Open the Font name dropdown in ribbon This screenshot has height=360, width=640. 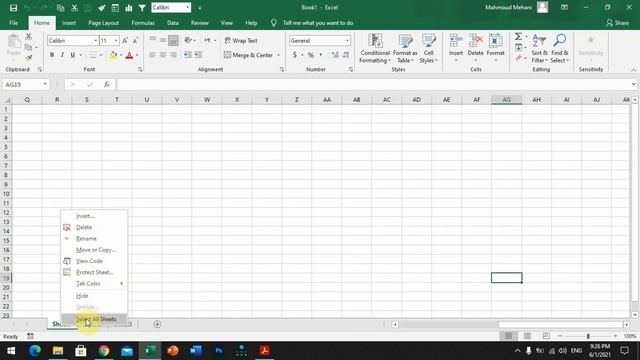point(96,40)
